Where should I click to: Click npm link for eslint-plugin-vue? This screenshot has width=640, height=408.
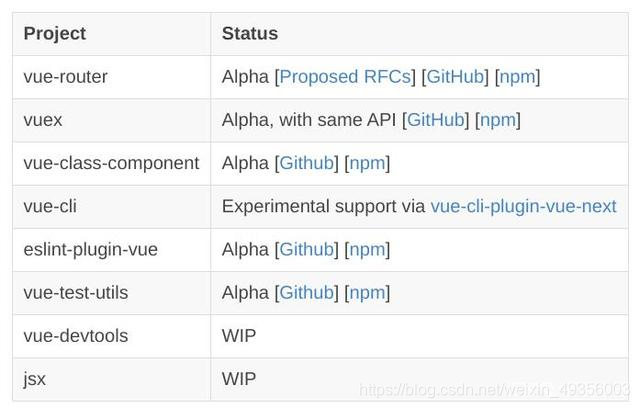(x=367, y=250)
